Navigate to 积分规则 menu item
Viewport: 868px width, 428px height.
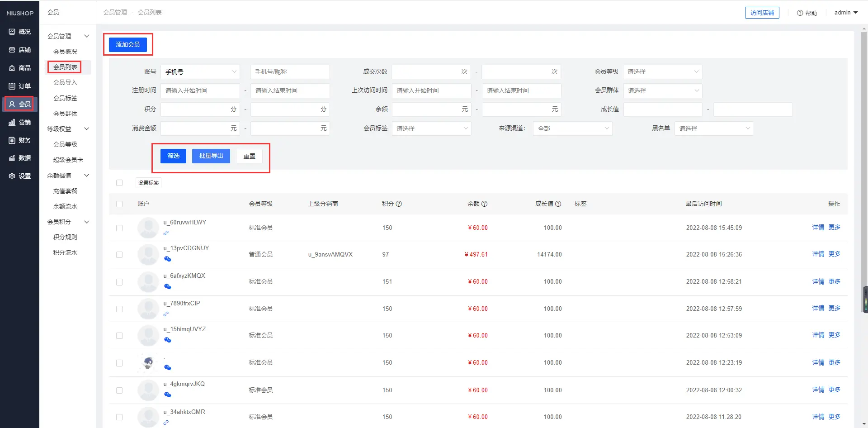pos(65,237)
